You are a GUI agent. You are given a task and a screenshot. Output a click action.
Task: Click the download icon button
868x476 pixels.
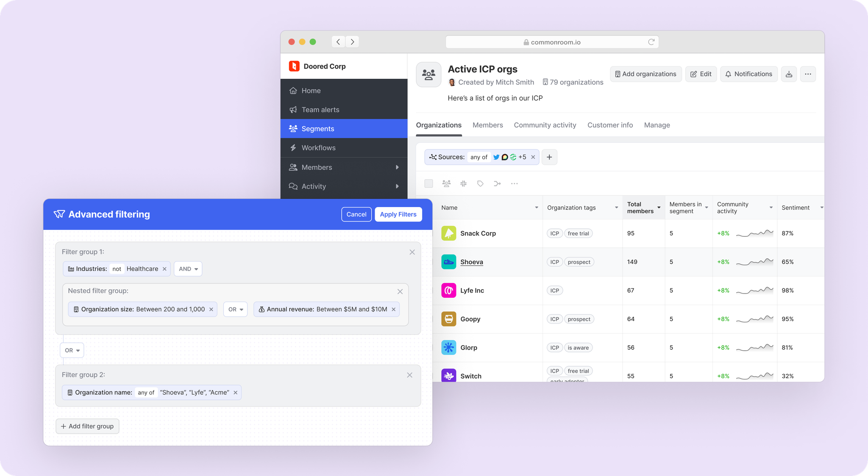[x=789, y=74]
